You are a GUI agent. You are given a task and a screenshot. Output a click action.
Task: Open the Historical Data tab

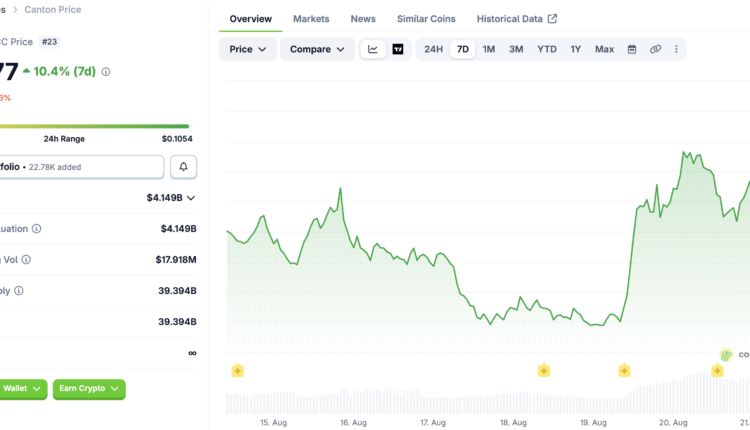pos(517,19)
